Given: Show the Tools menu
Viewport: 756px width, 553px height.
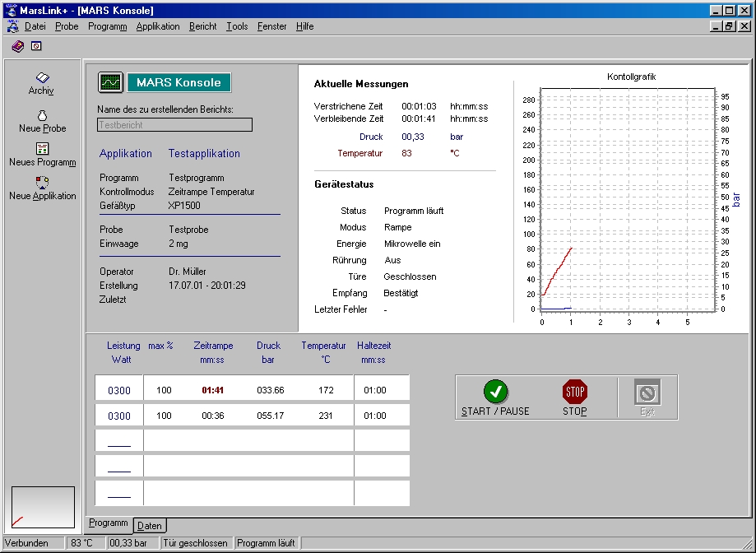Looking at the screenshot, I should 237,26.
